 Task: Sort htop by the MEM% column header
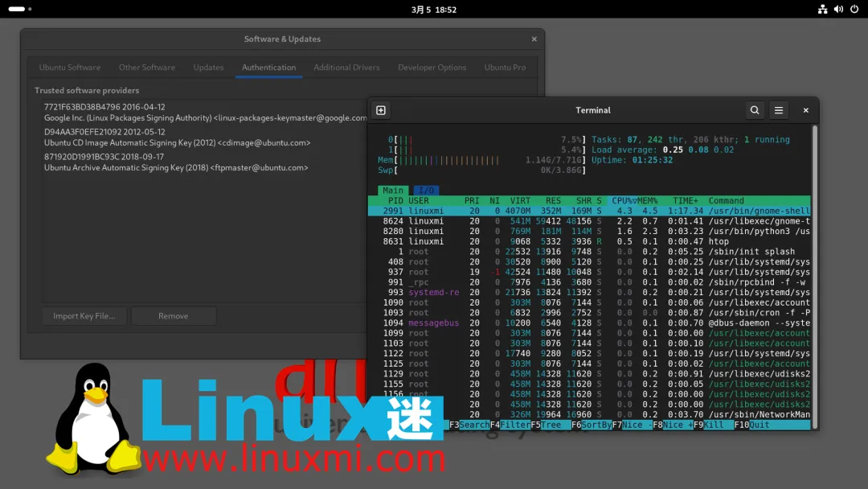pos(647,200)
